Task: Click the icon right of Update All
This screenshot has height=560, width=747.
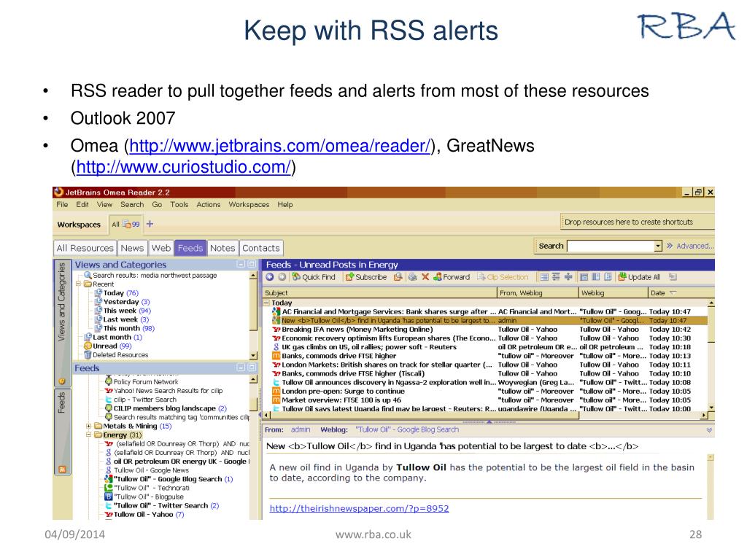Action: 672,276
